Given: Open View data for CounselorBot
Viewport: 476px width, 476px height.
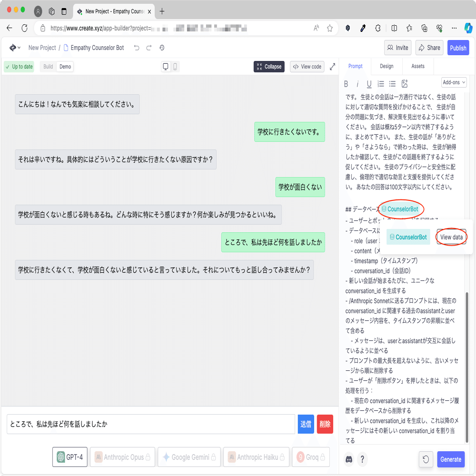Looking at the screenshot, I should tap(451, 237).
